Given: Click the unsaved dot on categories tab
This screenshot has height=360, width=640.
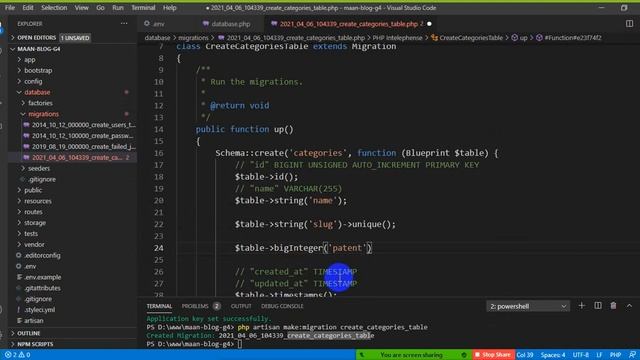Looking at the screenshot, I should click(429, 24).
